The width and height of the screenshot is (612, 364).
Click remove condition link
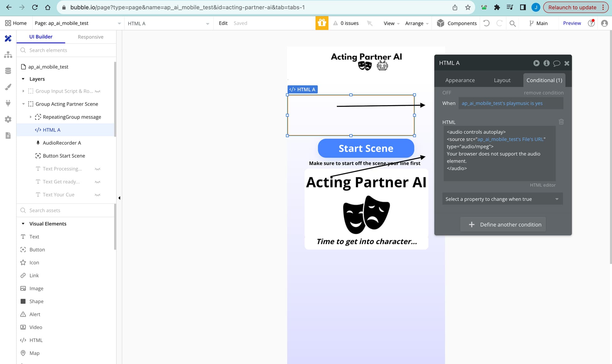544,93
